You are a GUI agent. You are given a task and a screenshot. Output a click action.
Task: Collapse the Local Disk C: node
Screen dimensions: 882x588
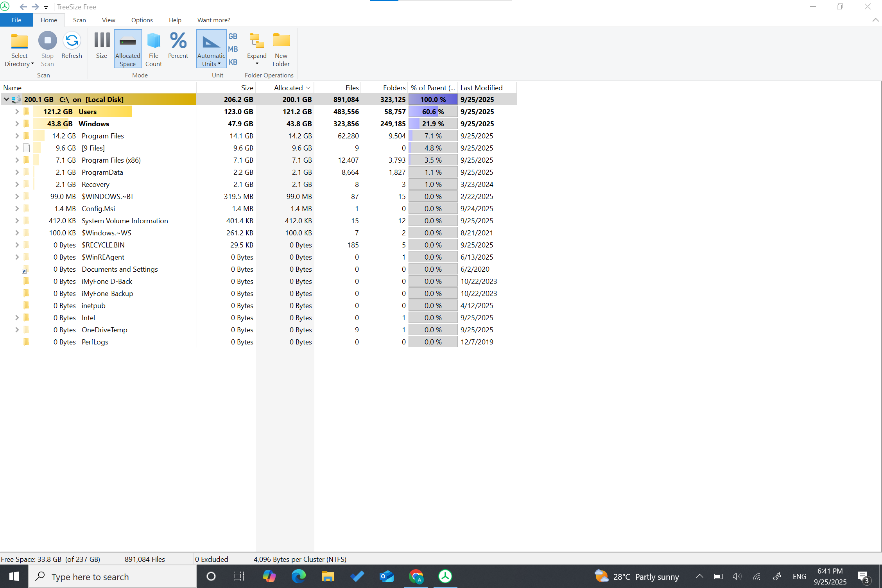[x=6, y=99]
